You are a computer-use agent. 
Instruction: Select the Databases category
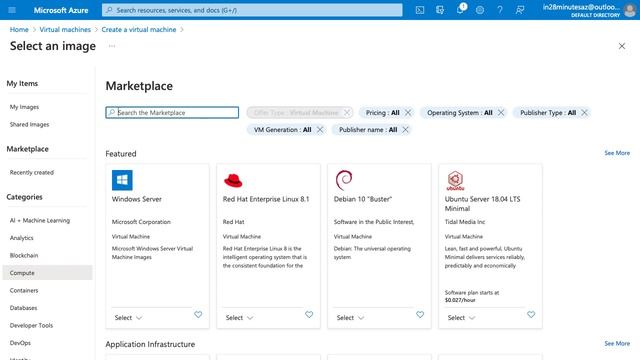pyautogui.click(x=23, y=308)
